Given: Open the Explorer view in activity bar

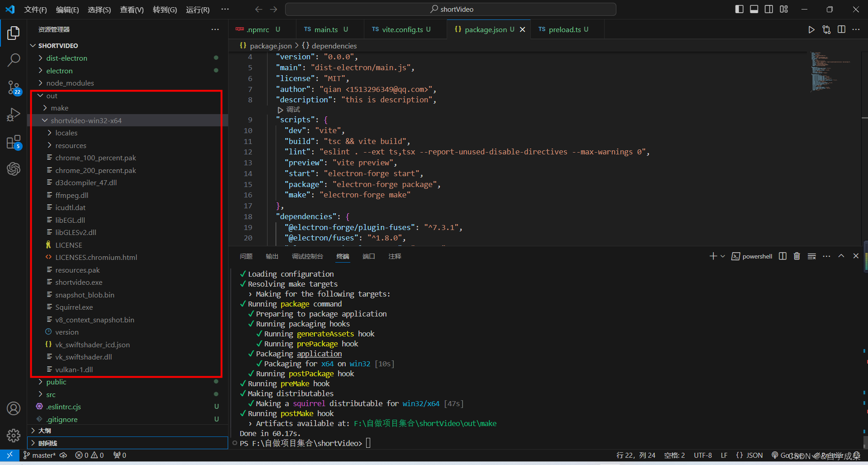Looking at the screenshot, I should point(14,33).
